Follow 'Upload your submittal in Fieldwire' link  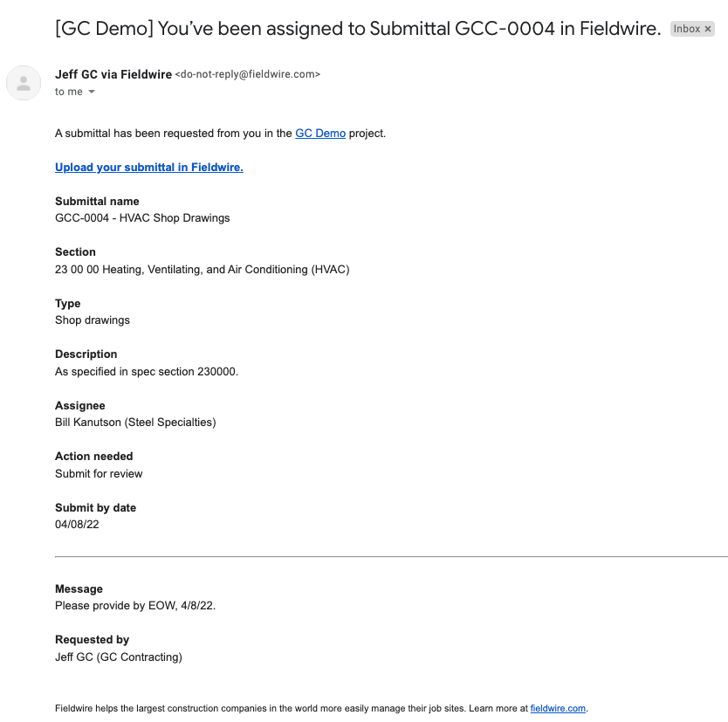pos(149,167)
